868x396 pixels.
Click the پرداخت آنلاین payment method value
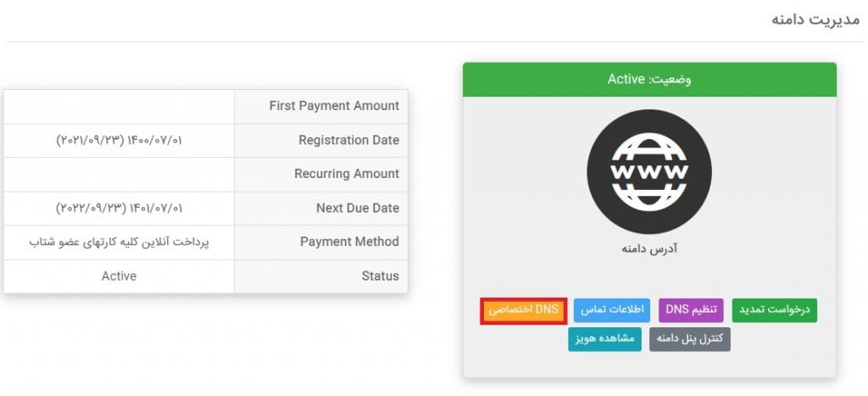pos(119,243)
